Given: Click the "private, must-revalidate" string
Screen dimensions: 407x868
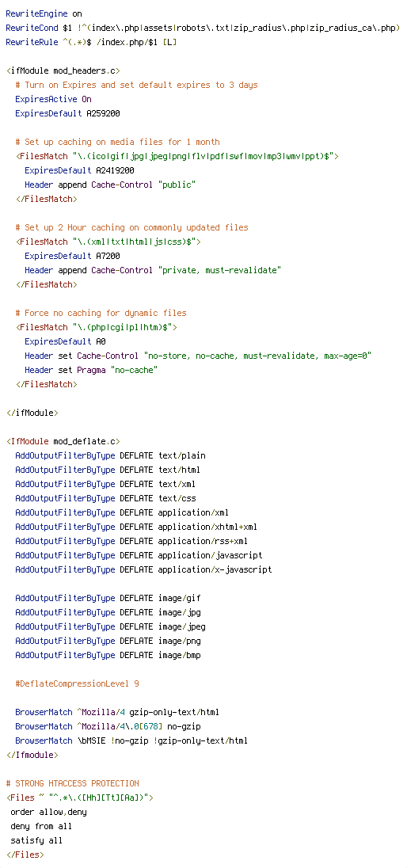Looking at the screenshot, I should [x=219, y=270].
